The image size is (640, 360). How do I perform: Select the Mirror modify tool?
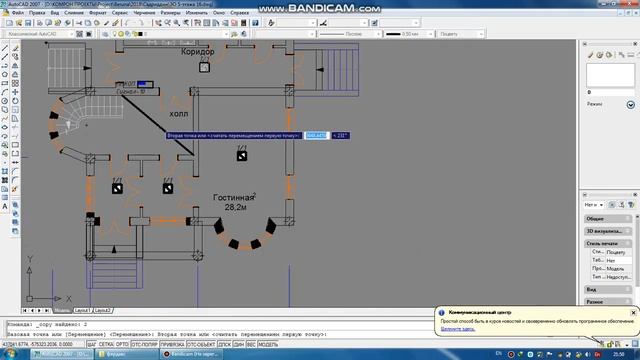[15, 66]
